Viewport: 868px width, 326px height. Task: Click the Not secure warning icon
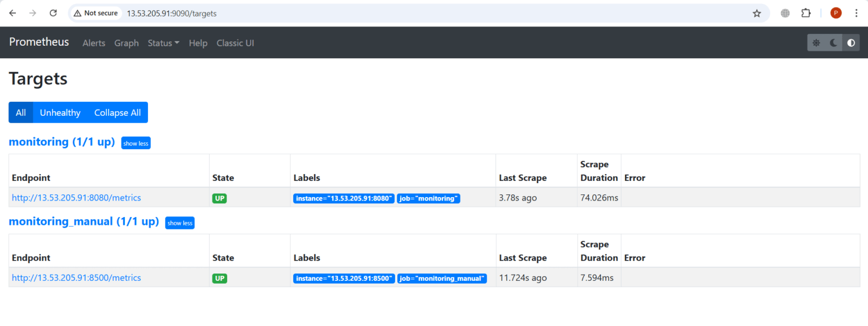click(76, 12)
